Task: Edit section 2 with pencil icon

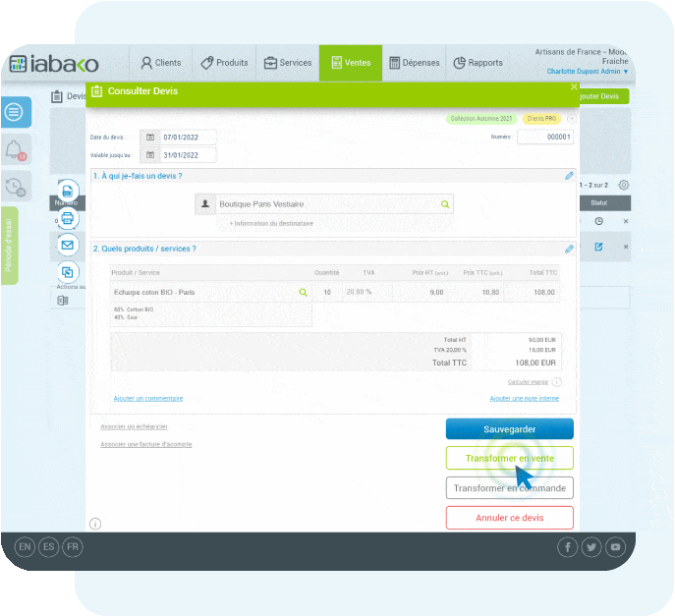Action: [x=569, y=249]
